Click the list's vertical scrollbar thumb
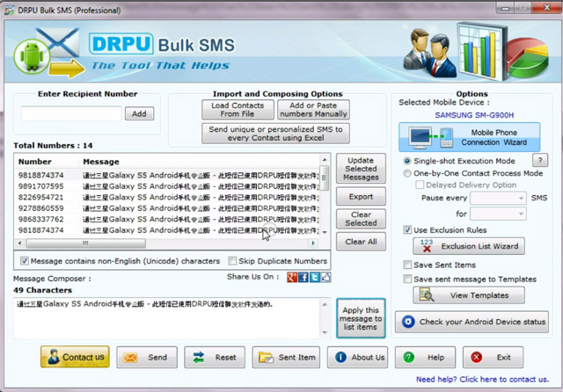This screenshot has width=563, height=392. click(x=325, y=178)
